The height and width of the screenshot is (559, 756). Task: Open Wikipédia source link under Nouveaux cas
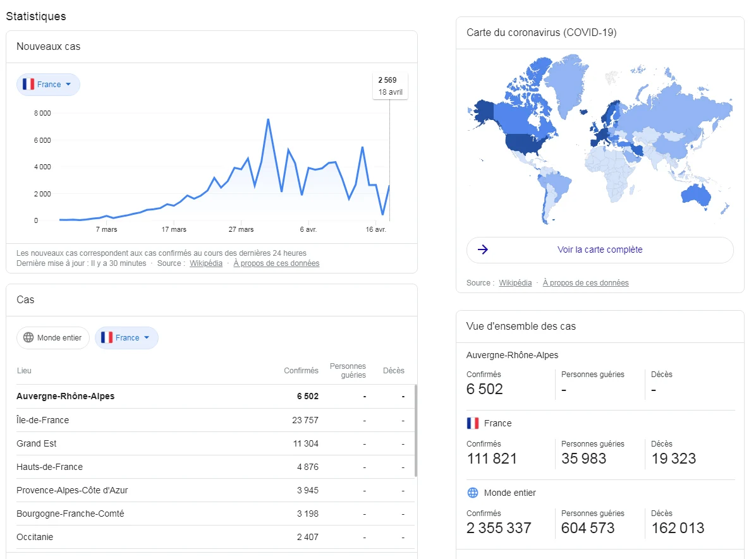tap(206, 263)
